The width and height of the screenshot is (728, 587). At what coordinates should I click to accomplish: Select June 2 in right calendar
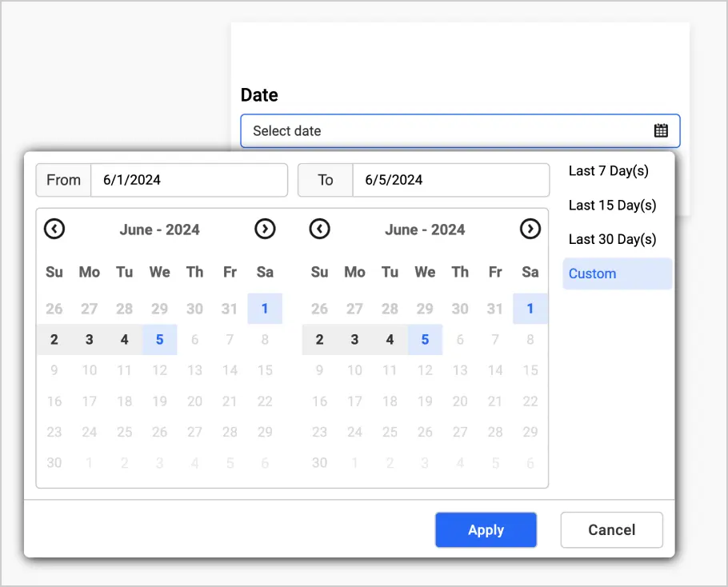click(x=319, y=340)
